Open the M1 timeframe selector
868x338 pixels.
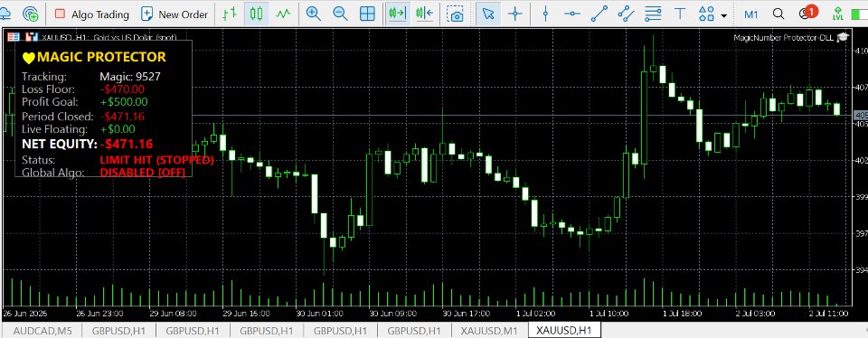(751, 14)
